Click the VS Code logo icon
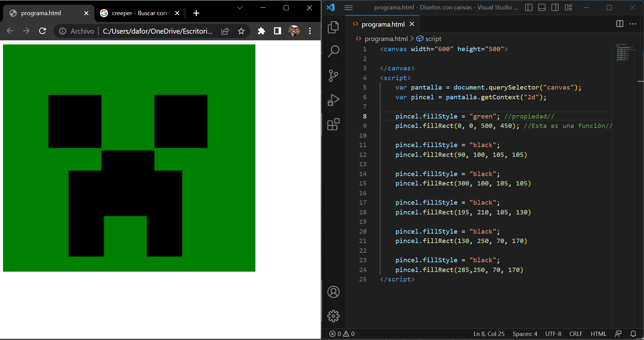The width and height of the screenshot is (644, 340). coord(331,7)
